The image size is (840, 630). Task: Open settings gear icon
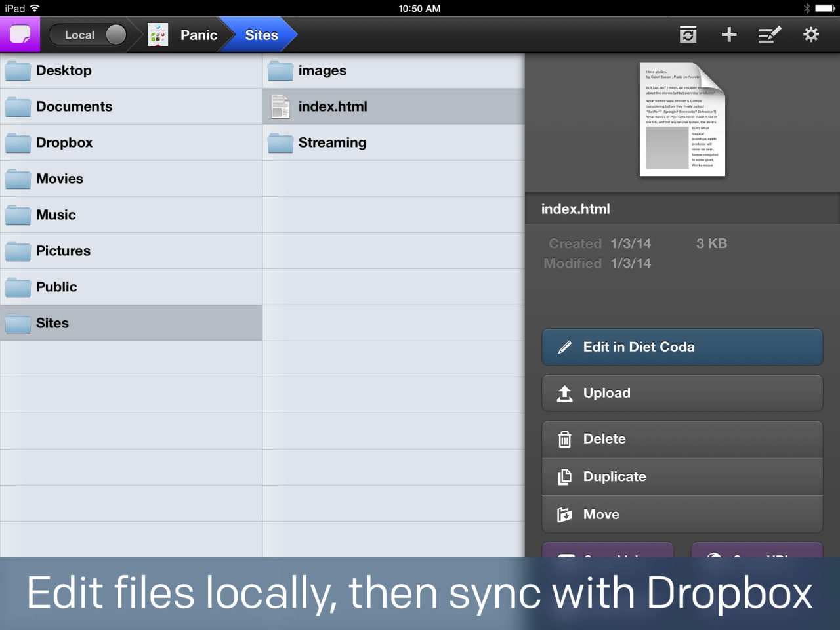pos(811,35)
